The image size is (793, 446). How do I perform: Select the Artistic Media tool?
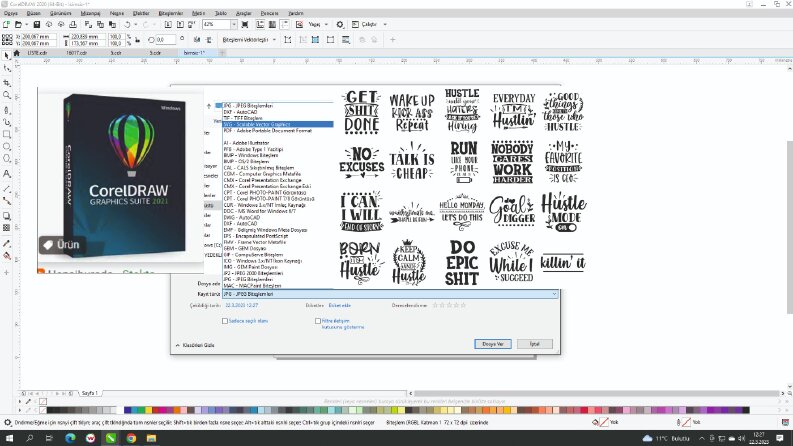pyautogui.click(x=7, y=122)
